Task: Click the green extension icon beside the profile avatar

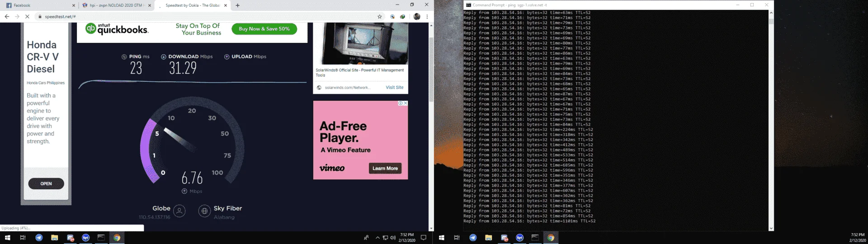Action: tap(402, 16)
